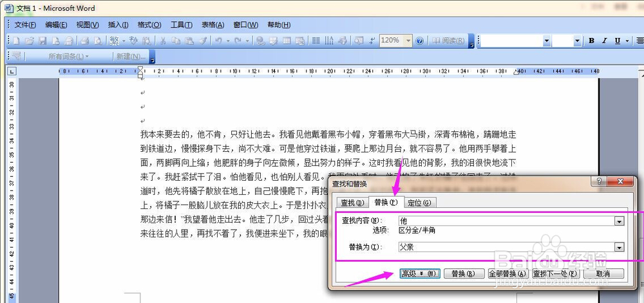Image resolution: width=644 pixels, height=303 pixels.
Task: Open the 所有词条 dropdown
Action: 68,57
